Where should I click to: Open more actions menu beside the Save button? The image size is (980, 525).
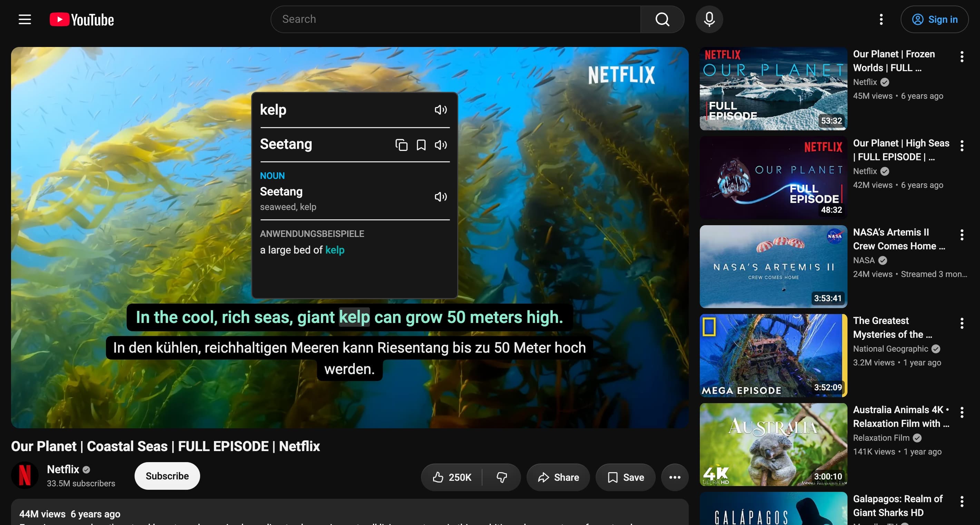(x=675, y=477)
